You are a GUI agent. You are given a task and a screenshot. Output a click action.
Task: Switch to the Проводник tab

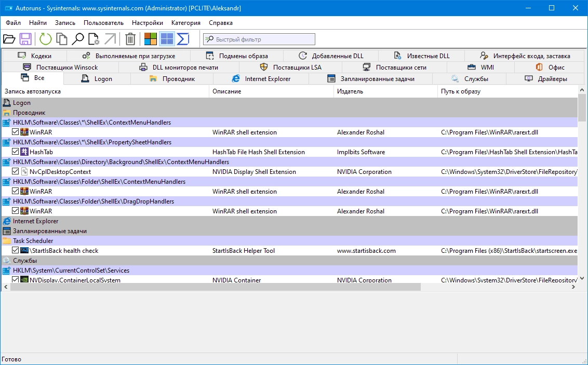(x=172, y=79)
